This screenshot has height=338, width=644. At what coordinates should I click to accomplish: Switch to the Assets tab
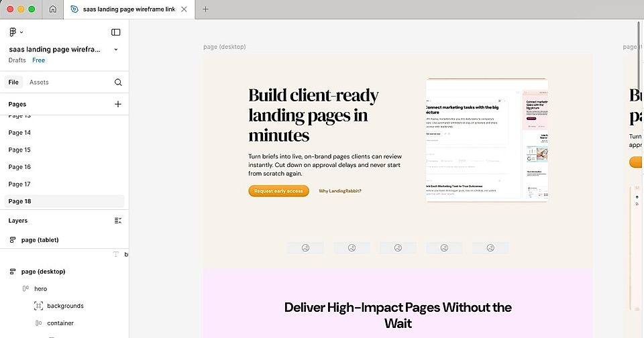click(39, 82)
